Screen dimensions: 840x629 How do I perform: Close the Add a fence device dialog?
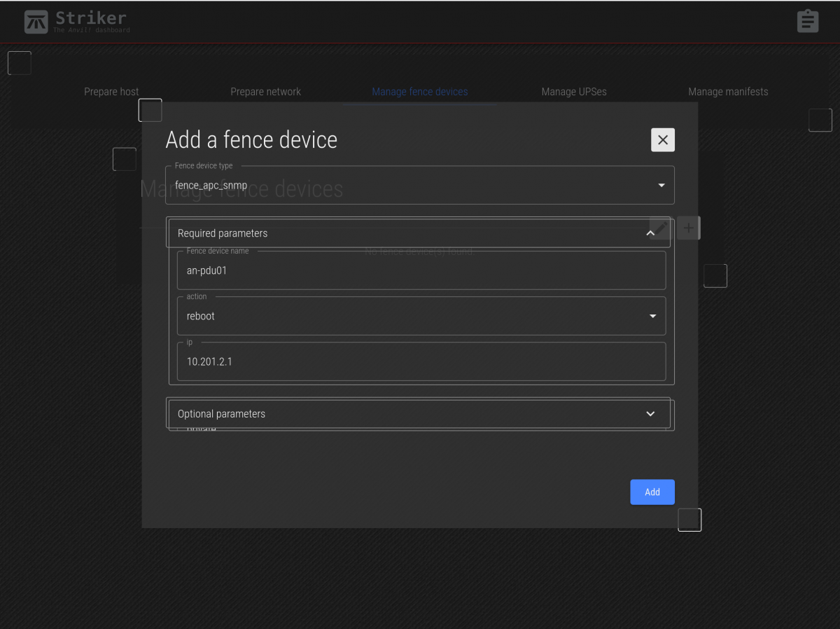click(662, 140)
